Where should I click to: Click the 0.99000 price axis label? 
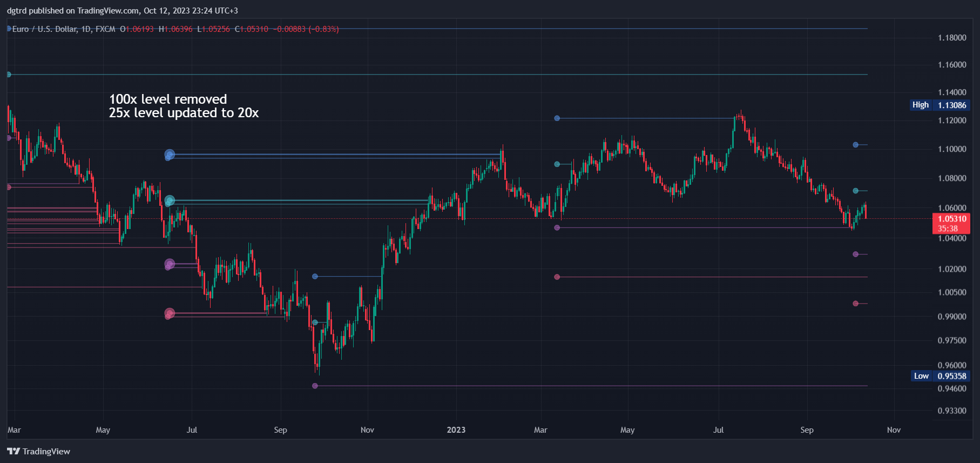952,317
